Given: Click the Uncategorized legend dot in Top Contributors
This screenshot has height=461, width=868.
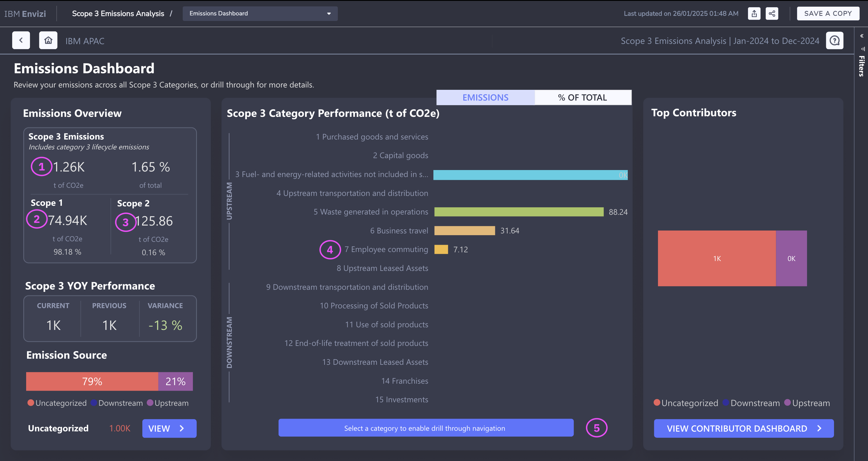Looking at the screenshot, I should (657, 402).
